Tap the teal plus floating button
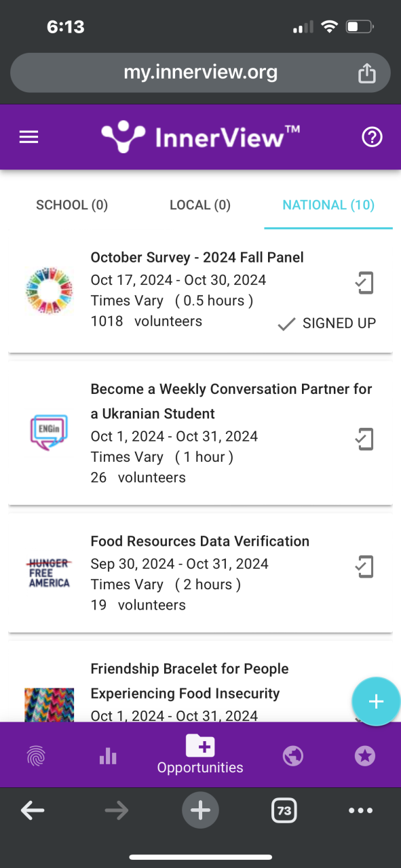 point(376,701)
